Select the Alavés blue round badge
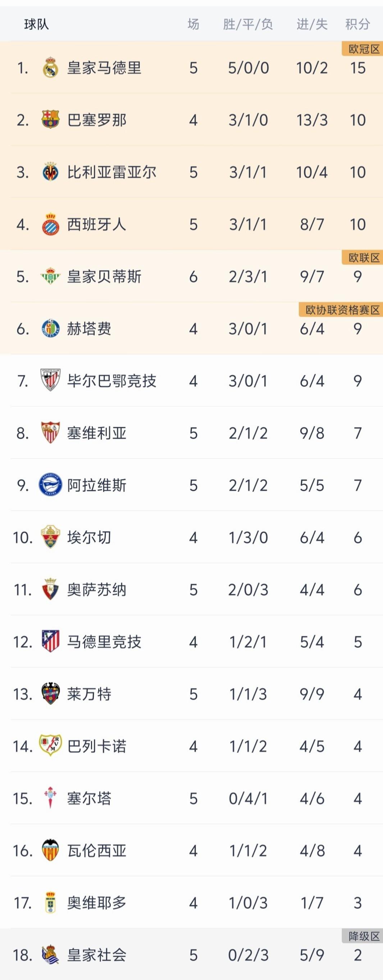The image size is (383, 980). [50, 485]
